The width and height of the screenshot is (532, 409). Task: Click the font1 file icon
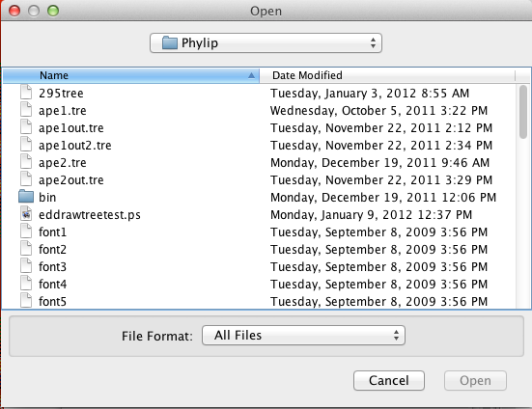26,232
